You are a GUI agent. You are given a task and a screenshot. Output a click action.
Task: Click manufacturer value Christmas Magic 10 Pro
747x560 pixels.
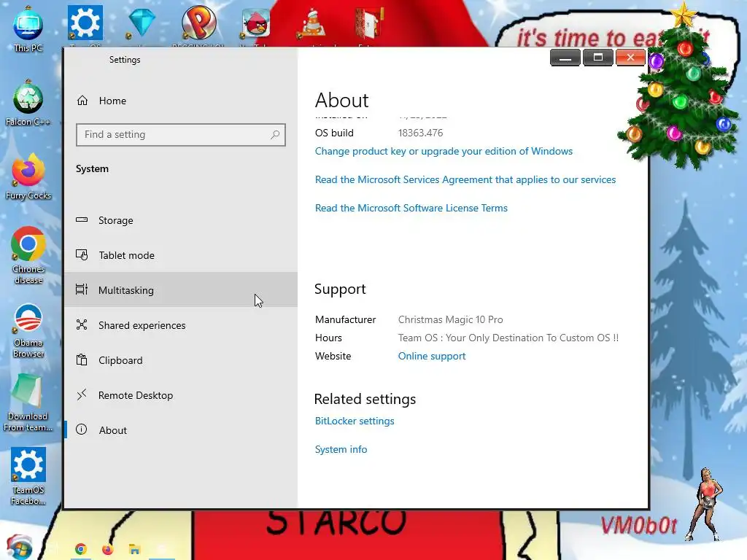[451, 319]
